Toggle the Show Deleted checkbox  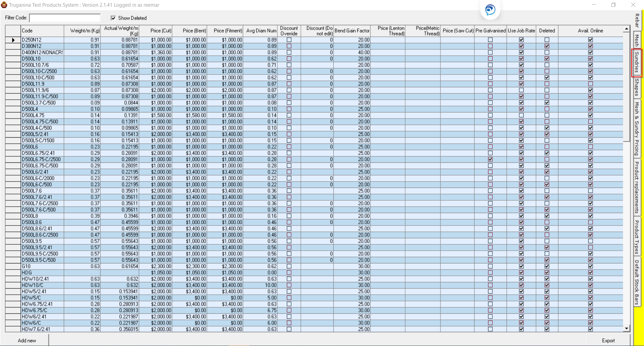[x=113, y=18]
